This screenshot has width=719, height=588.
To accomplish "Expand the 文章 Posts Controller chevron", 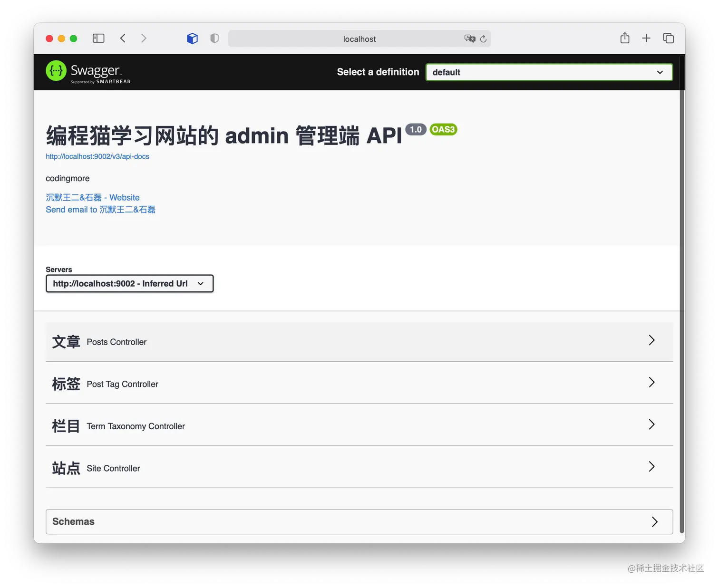I will (652, 340).
